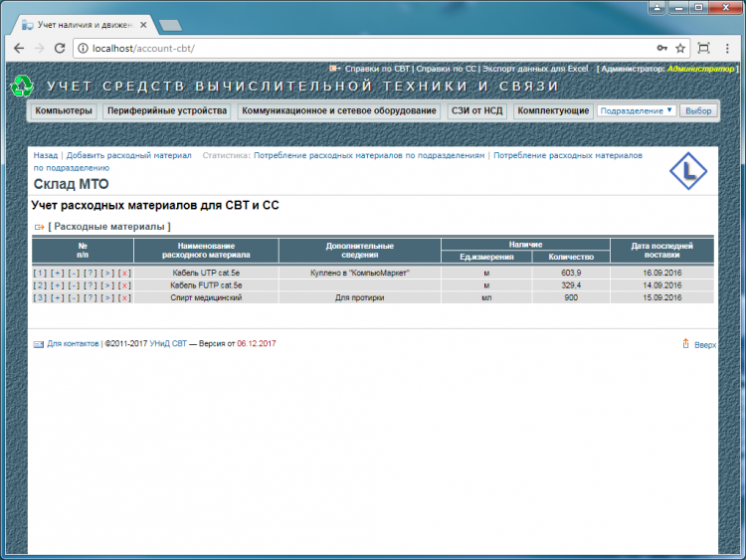Click [?] in Спирт медицинский row
The image size is (746, 560).
coord(91,297)
